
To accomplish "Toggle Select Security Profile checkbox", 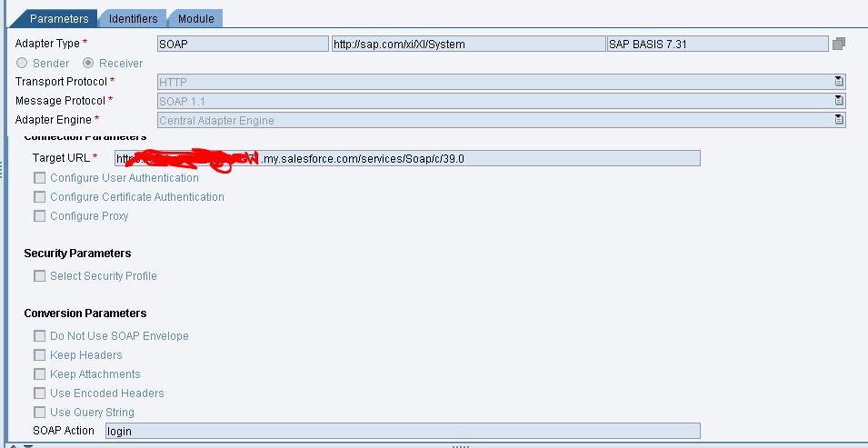I will click(40, 276).
